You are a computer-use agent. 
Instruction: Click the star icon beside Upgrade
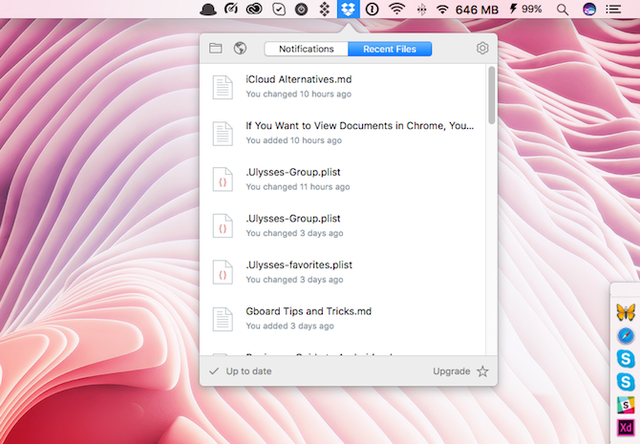[483, 371]
